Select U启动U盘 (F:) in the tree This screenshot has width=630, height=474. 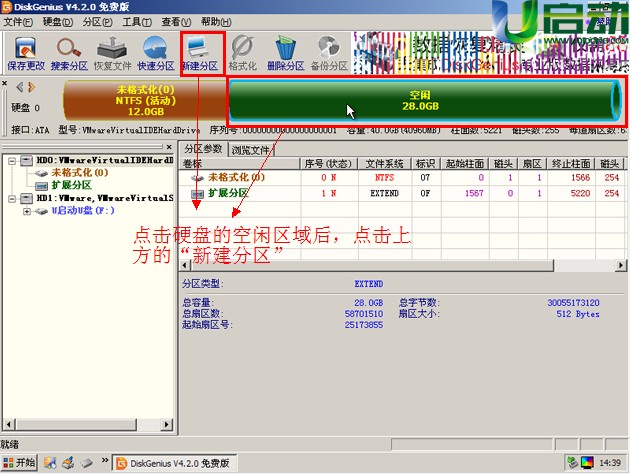pos(83,211)
